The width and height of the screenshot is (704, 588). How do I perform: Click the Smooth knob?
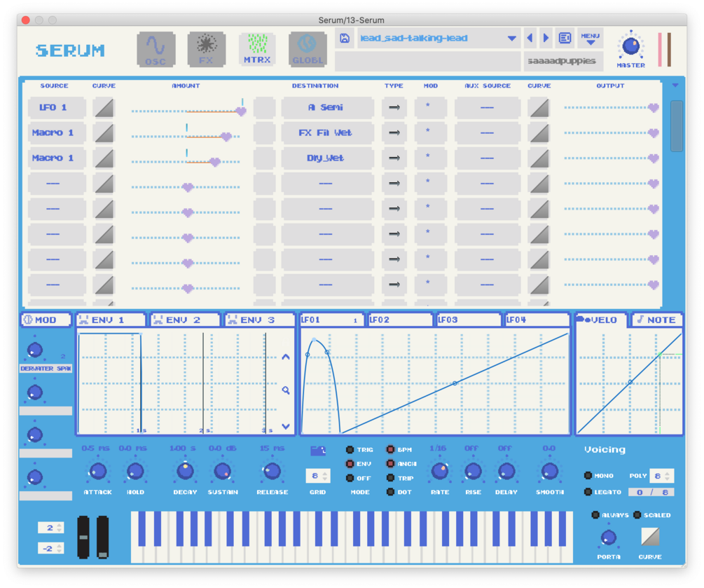tap(550, 471)
